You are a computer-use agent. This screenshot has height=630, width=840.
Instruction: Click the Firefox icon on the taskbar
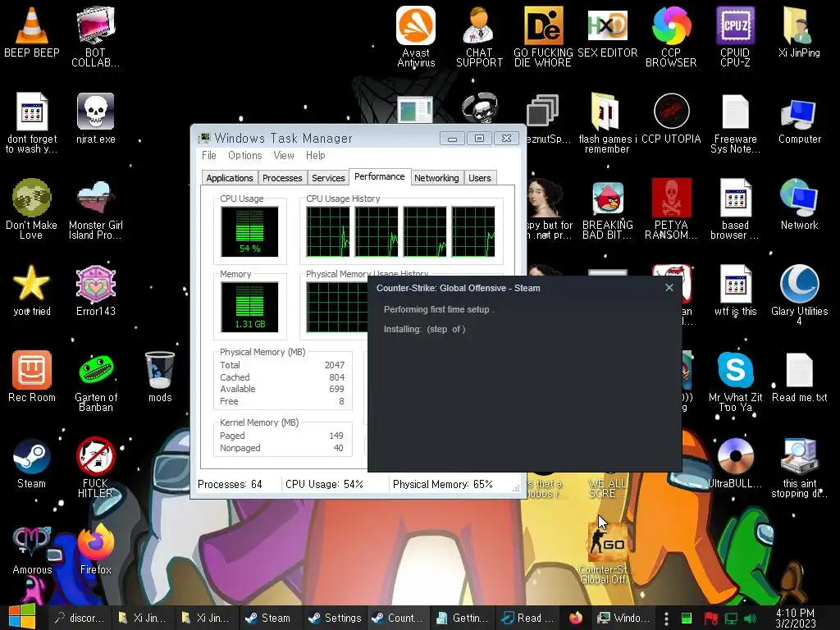pos(576,618)
